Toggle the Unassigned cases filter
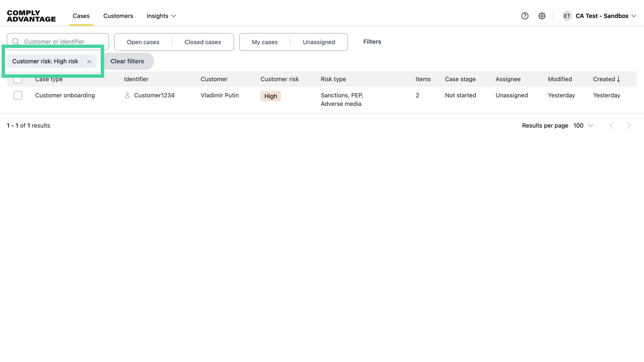 (319, 42)
